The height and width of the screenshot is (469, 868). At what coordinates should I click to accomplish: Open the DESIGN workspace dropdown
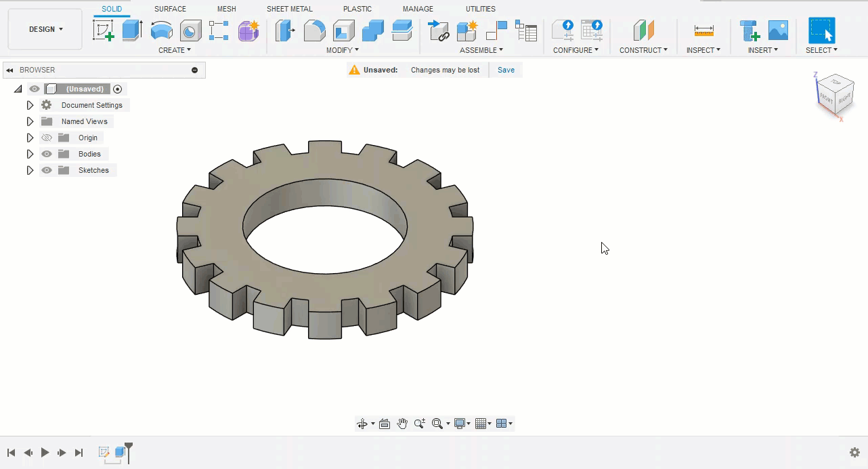pos(45,29)
